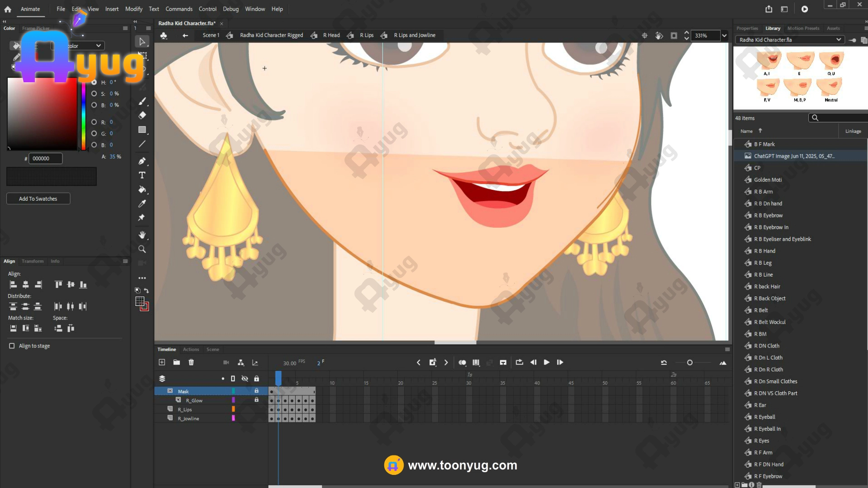Choose the Eyedropper tool
The width and height of the screenshot is (868, 488).
coord(142,204)
